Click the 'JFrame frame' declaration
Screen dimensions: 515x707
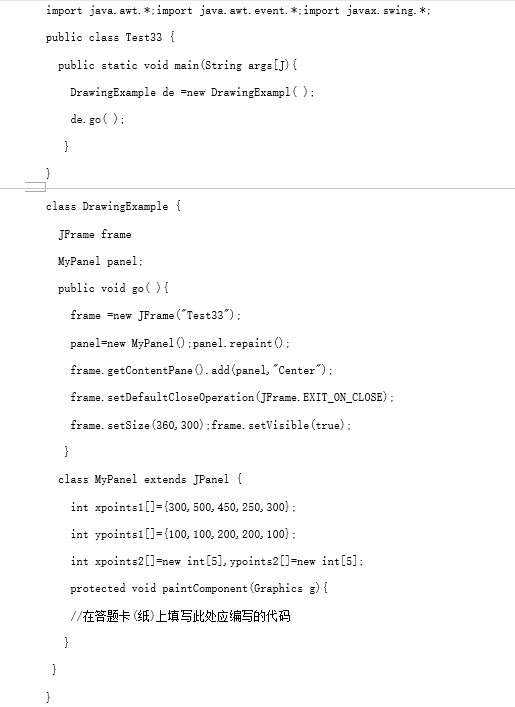(95, 234)
